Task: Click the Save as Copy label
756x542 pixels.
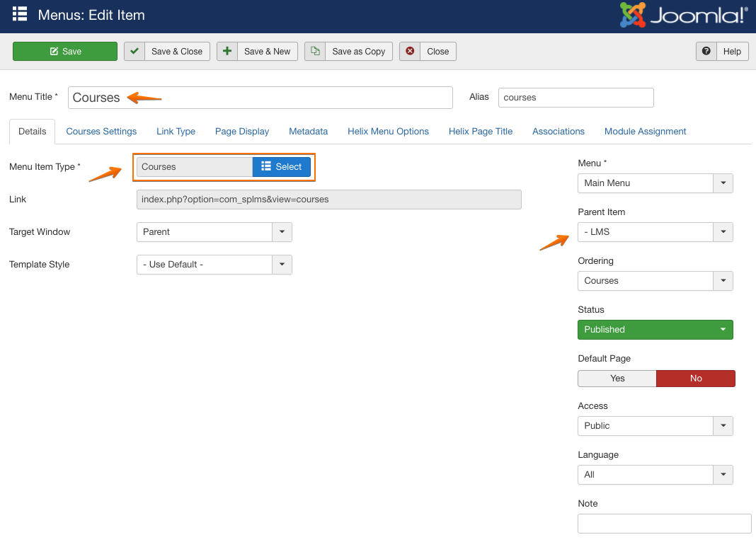Action: pos(359,52)
